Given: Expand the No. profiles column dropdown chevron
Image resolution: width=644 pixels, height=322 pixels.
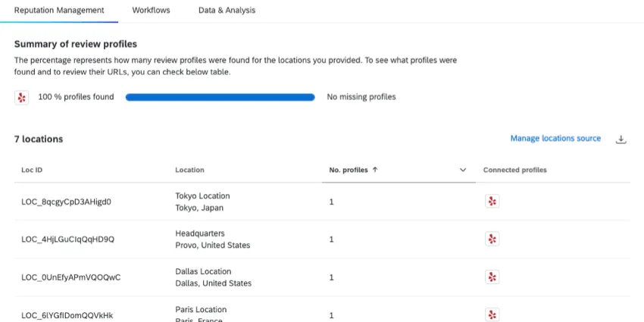Looking at the screenshot, I should tap(463, 170).
